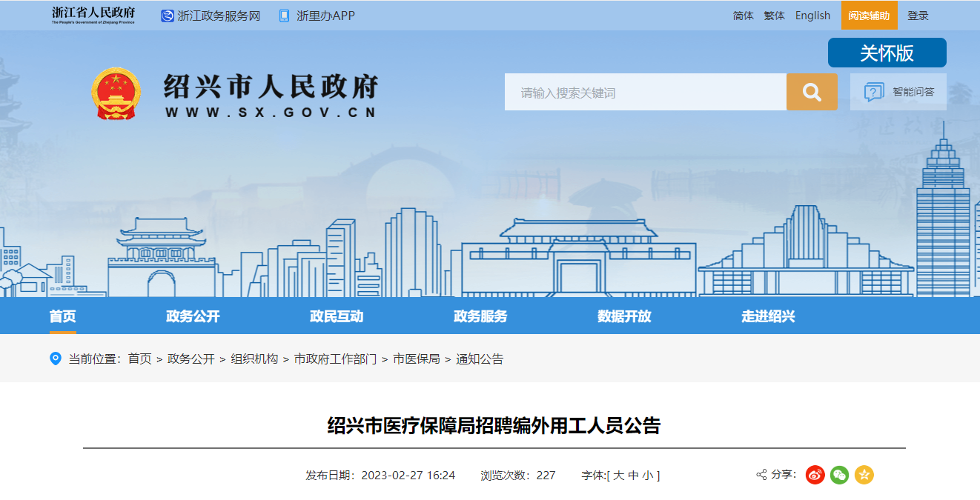980x500 pixels.
Task: Click the 浙里办APP phone icon
Action: 284,16
